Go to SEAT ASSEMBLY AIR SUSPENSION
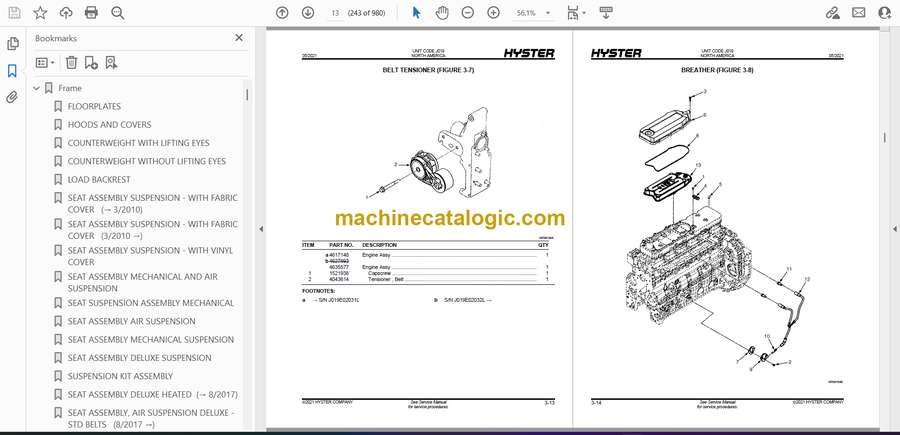Screen dimensions: 900x435 click(131, 321)
